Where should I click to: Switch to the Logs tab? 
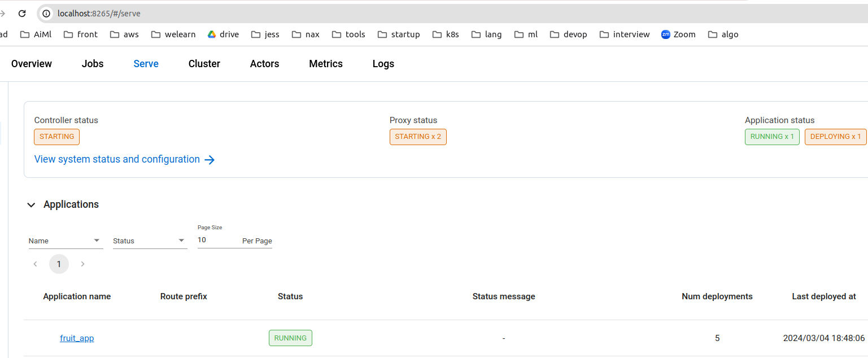(x=383, y=63)
